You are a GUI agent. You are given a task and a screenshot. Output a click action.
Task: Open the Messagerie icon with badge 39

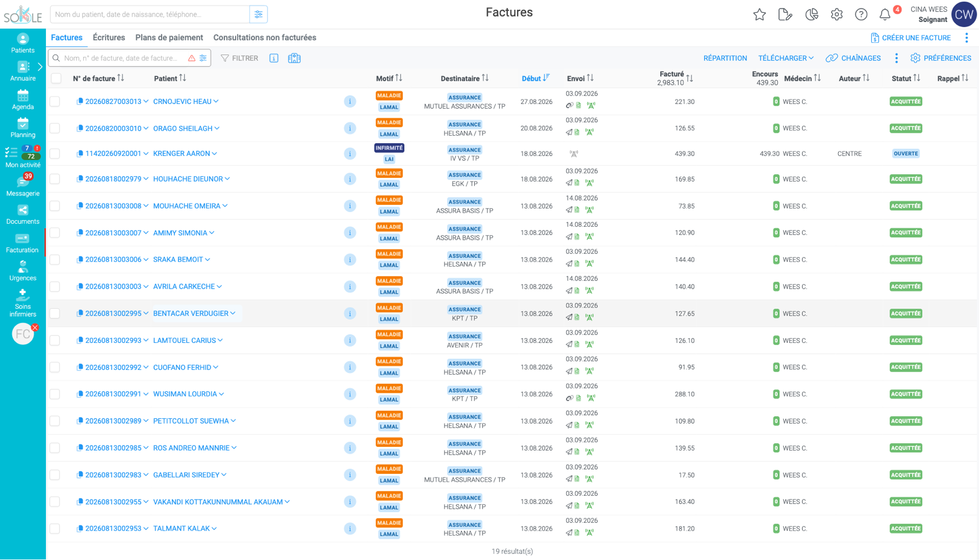[x=23, y=184]
